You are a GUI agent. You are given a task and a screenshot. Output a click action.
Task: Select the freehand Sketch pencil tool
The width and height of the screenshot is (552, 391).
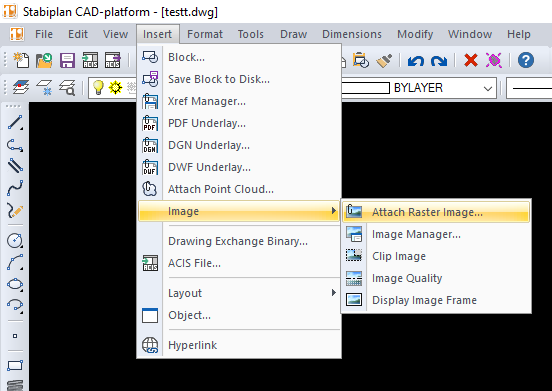click(x=15, y=210)
